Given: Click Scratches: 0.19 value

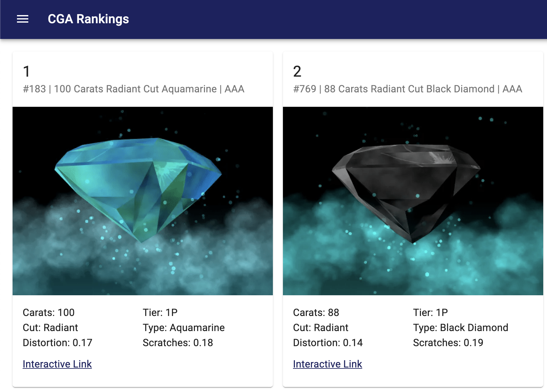Looking at the screenshot, I should [x=448, y=343].
